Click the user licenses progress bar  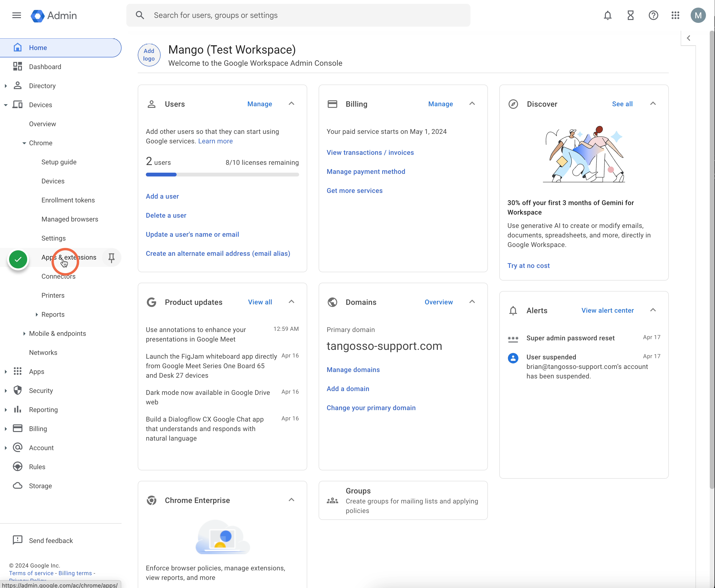tap(222, 175)
